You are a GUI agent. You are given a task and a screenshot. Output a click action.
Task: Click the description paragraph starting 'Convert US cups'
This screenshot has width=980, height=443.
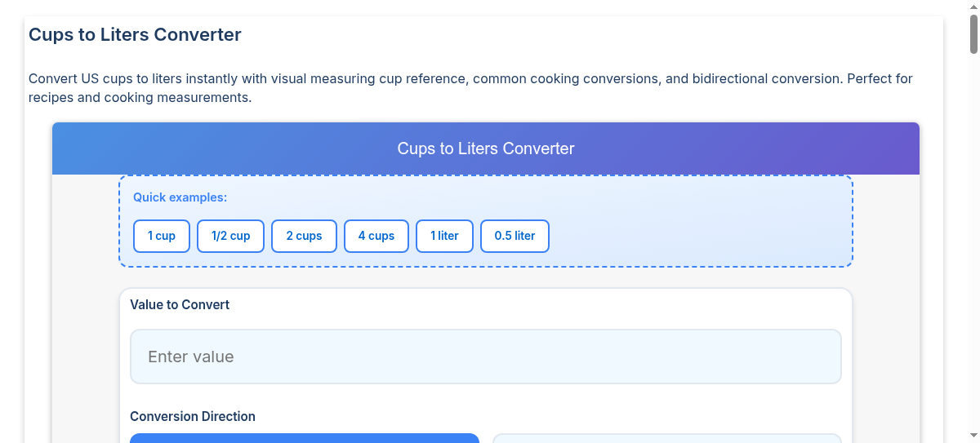(470, 88)
